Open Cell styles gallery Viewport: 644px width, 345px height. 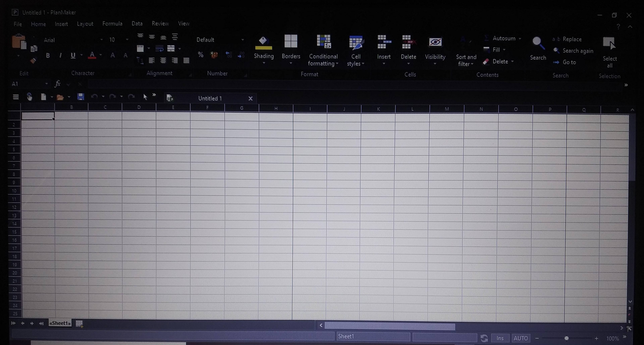356,42
